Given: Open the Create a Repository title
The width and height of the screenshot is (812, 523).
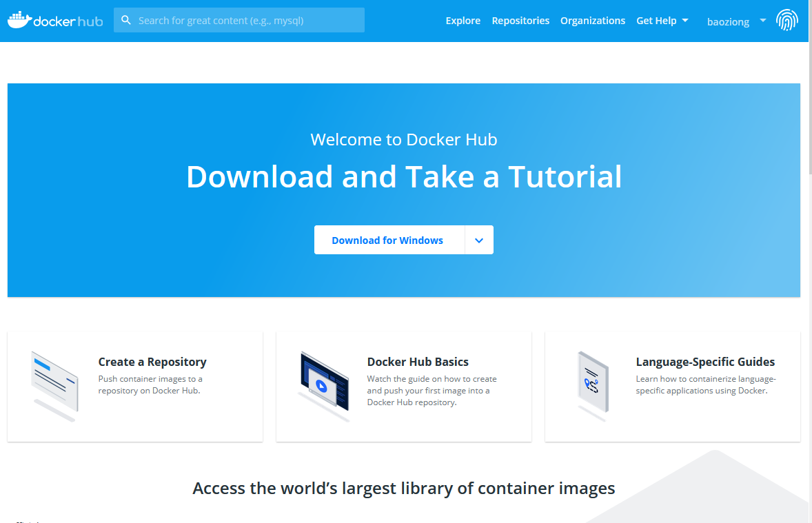Looking at the screenshot, I should (152, 362).
